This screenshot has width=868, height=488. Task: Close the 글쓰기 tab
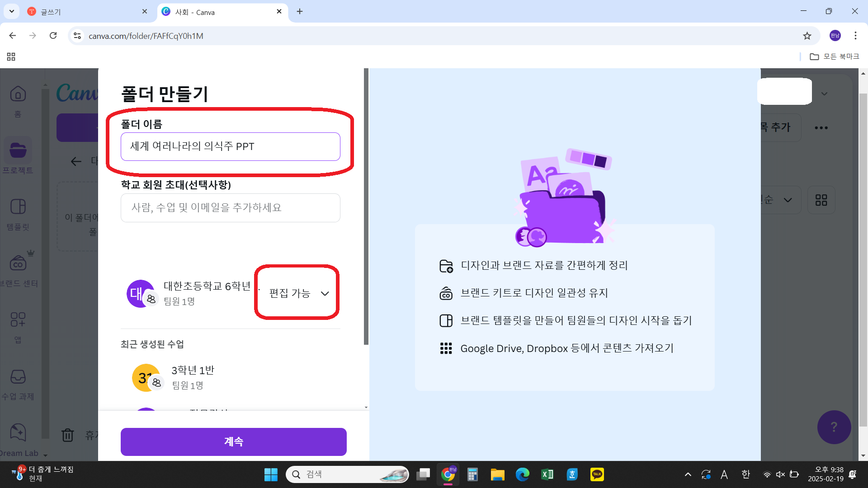[145, 12]
